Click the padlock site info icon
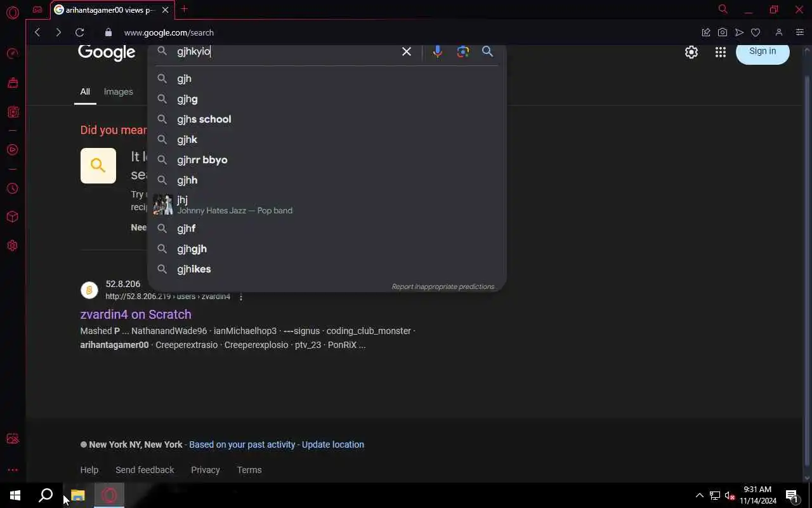This screenshot has height=508, width=812. (x=108, y=32)
